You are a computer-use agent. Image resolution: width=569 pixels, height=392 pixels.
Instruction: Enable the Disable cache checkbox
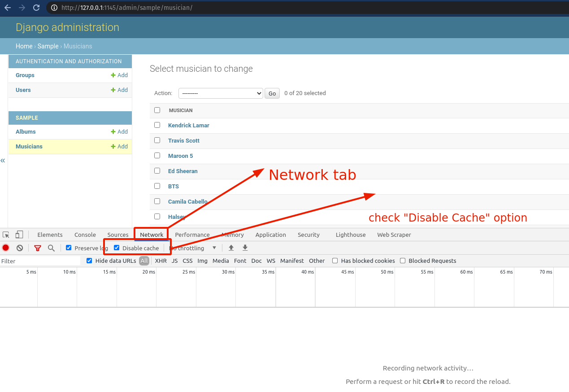tap(117, 248)
